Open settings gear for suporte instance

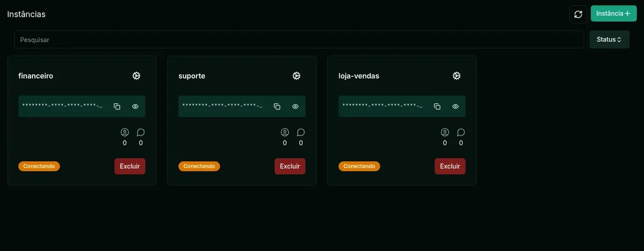click(296, 76)
